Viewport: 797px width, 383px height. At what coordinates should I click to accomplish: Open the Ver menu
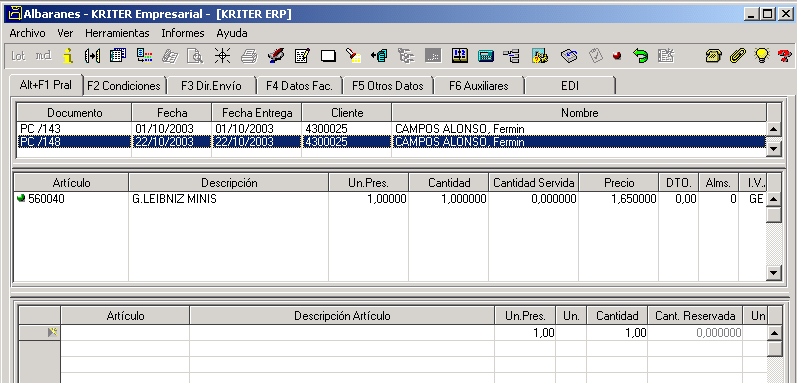click(x=65, y=34)
